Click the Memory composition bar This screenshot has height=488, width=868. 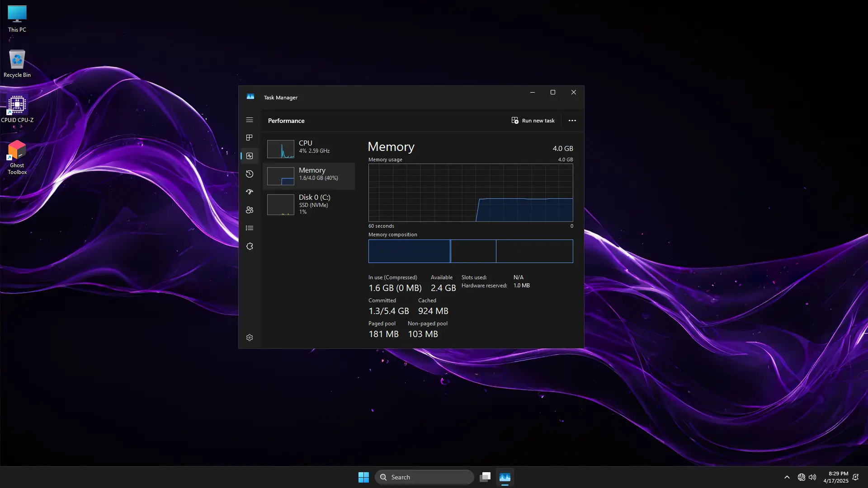(x=470, y=251)
